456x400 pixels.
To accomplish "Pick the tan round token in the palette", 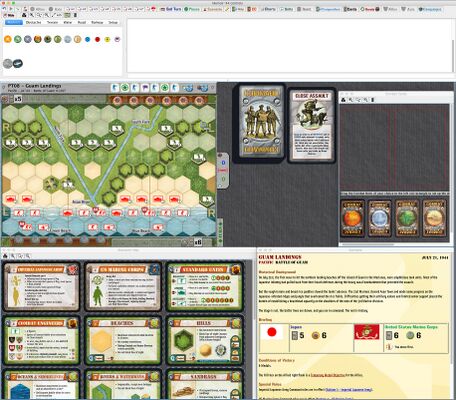I will point(78,39).
